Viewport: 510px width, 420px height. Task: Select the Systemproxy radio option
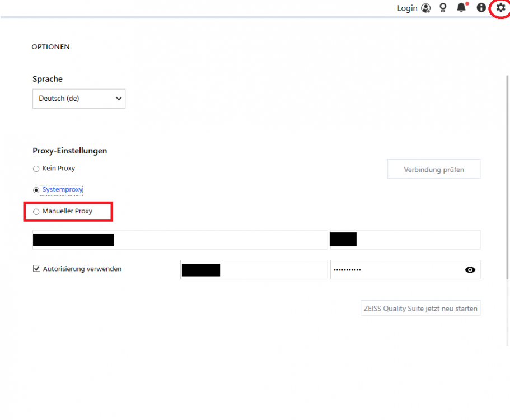point(36,190)
